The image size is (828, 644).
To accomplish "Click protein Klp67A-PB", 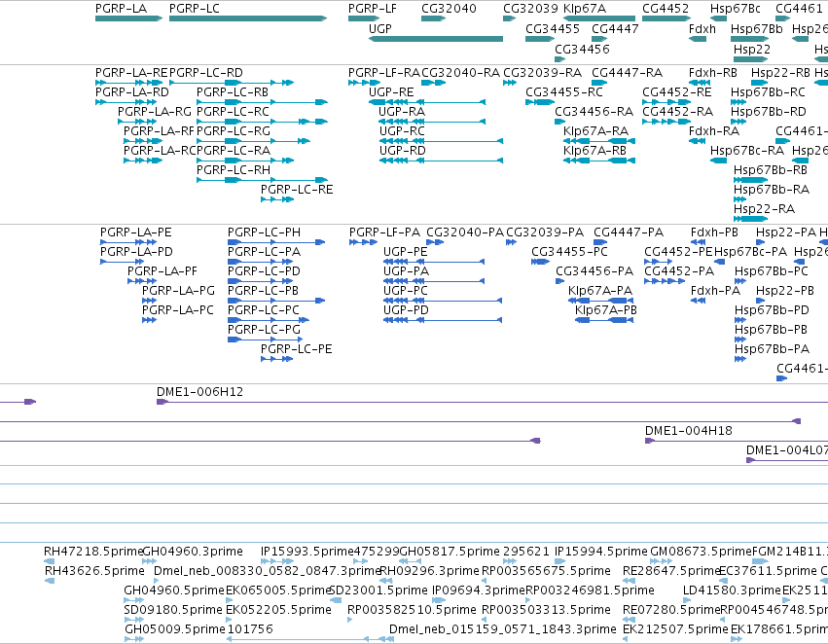I will click(x=606, y=310).
